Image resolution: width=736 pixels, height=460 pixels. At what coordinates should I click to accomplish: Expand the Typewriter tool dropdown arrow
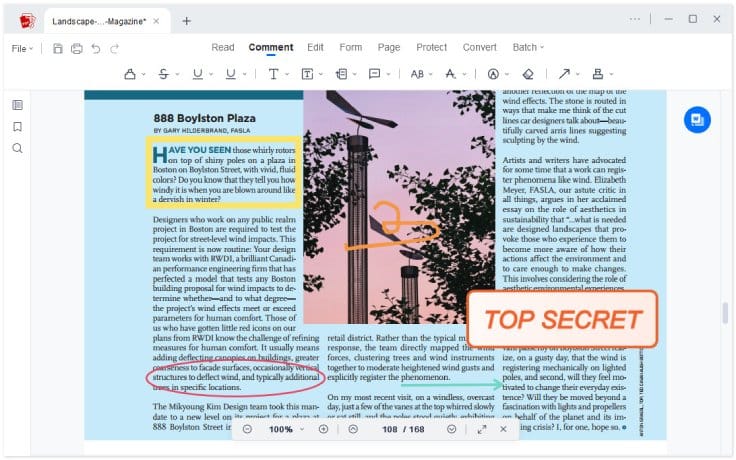[x=287, y=75]
